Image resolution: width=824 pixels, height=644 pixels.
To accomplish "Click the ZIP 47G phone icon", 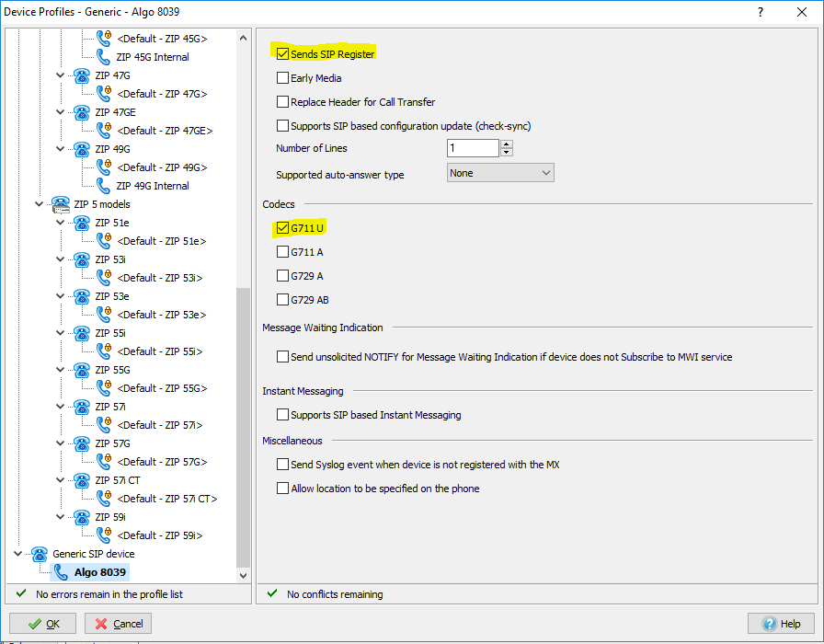I will 82,75.
